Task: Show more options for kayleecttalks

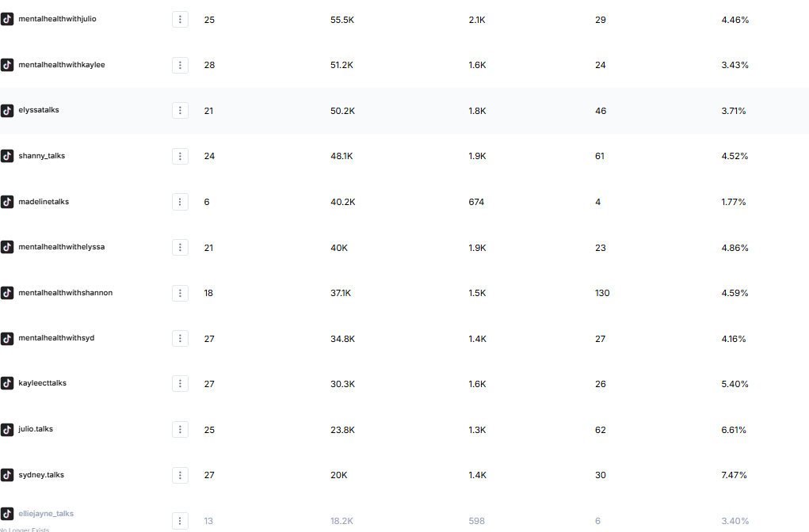Action: (x=180, y=384)
